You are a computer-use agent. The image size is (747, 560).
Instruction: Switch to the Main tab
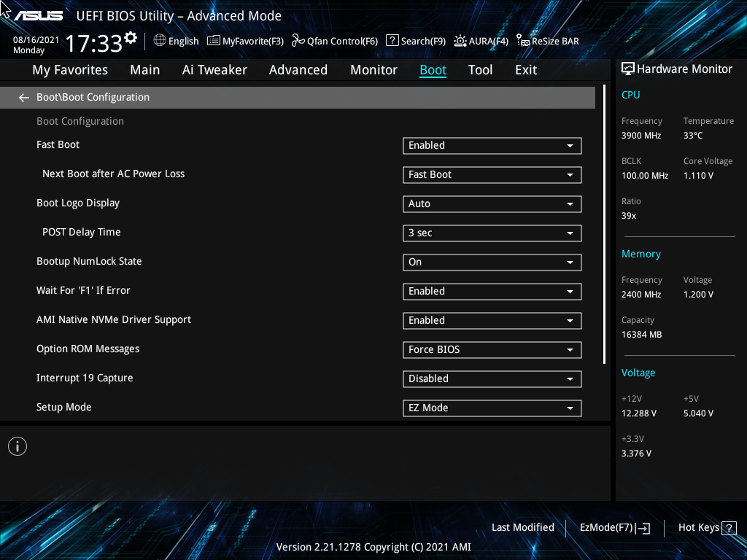[145, 70]
